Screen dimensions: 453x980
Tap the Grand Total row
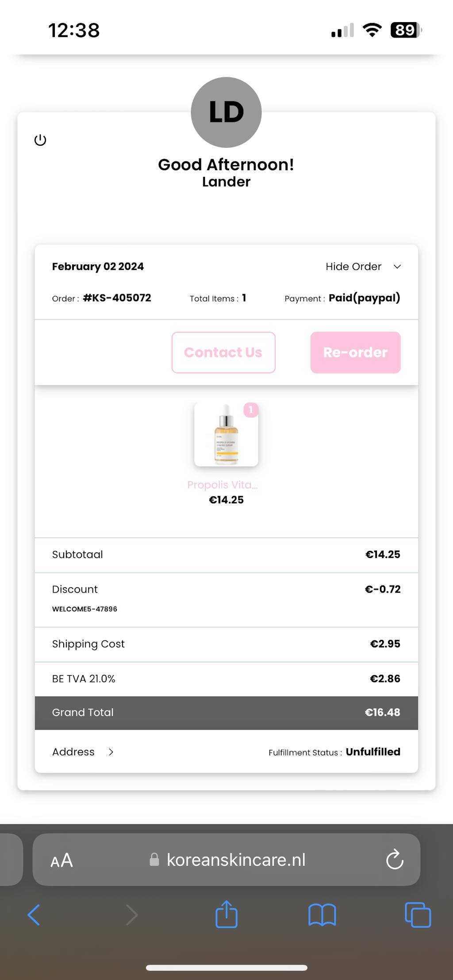[x=226, y=712]
